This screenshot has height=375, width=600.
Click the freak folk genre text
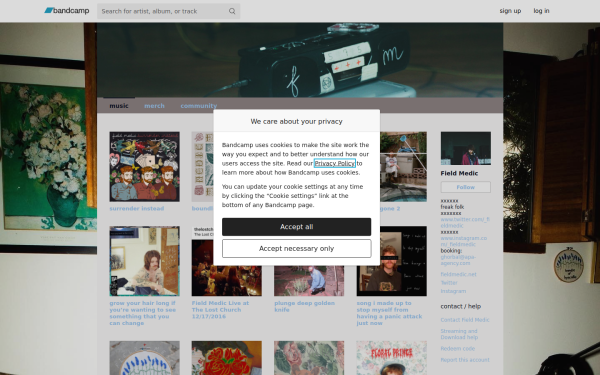(452, 207)
